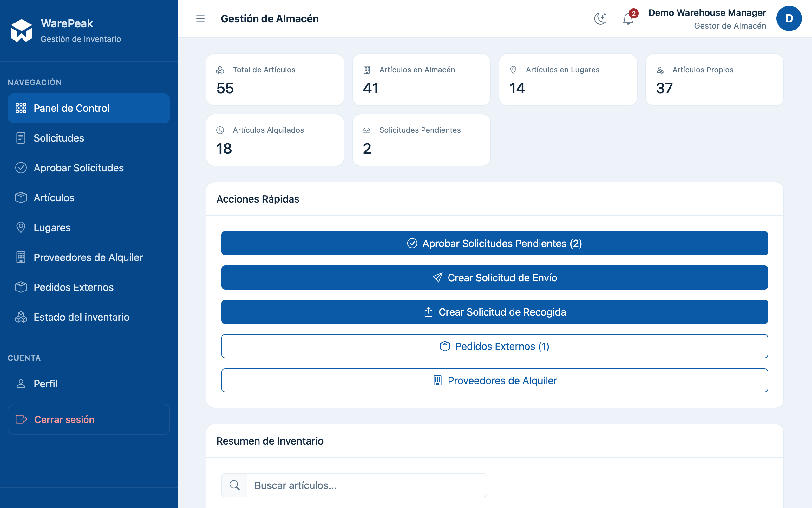Click the upload icon in Crear Solicitud de Recogida
Image resolution: width=812 pixels, height=508 pixels.
pos(429,312)
